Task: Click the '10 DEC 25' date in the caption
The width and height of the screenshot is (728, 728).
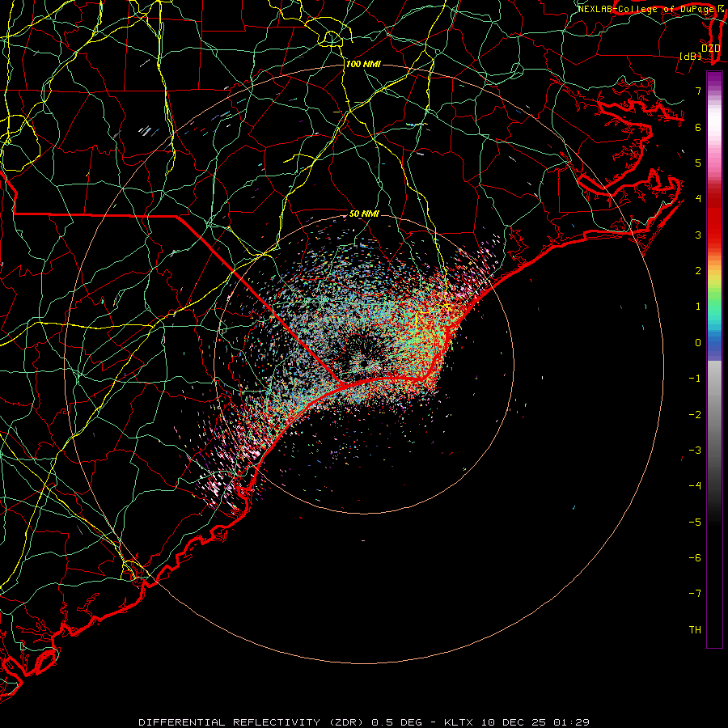Action: pos(512,722)
